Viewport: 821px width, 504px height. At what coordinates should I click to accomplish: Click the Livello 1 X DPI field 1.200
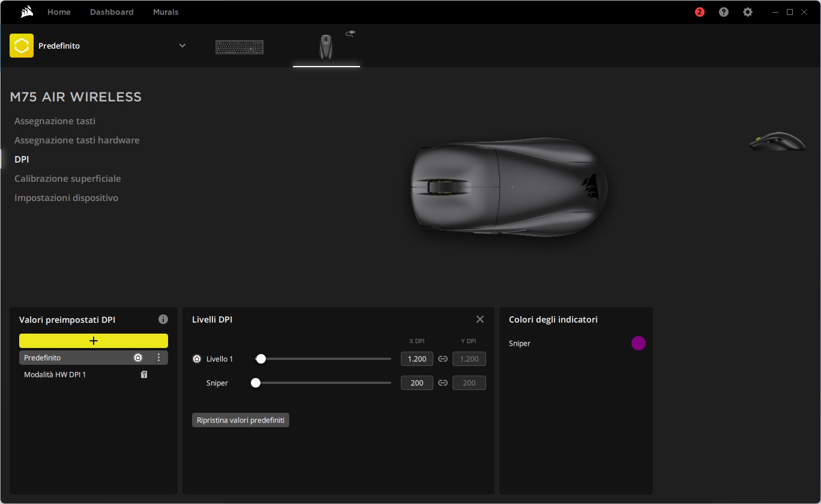[x=417, y=359]
